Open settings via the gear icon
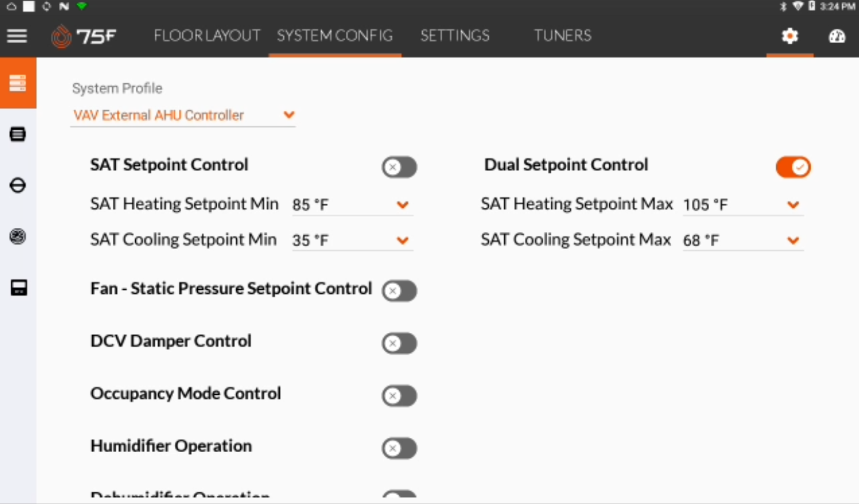The height and width of the screenshot is (504, 859). click(789, 36)
